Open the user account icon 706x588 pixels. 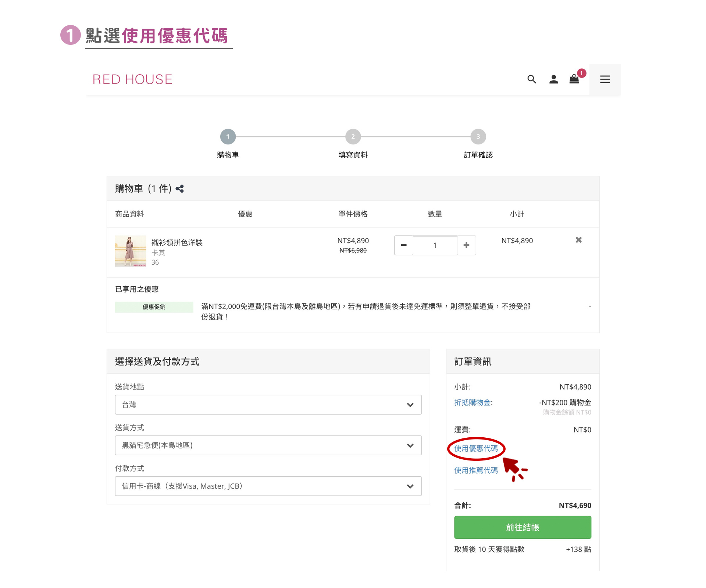[x=553, y=79]
